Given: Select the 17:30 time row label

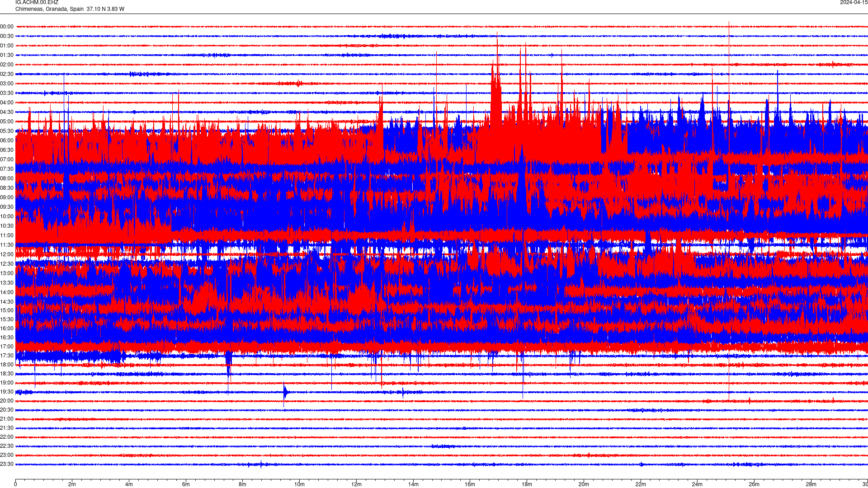Looking at the screenshot, I should (7, 356).
